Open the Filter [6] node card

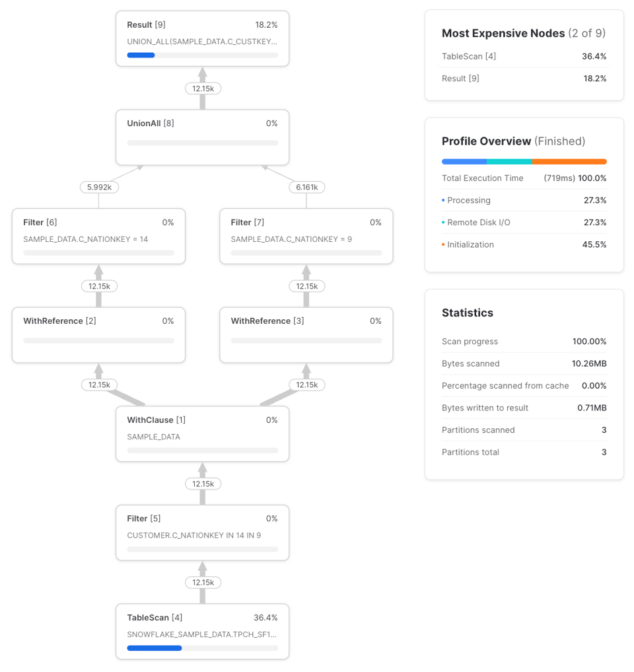(x=98, y=236)
